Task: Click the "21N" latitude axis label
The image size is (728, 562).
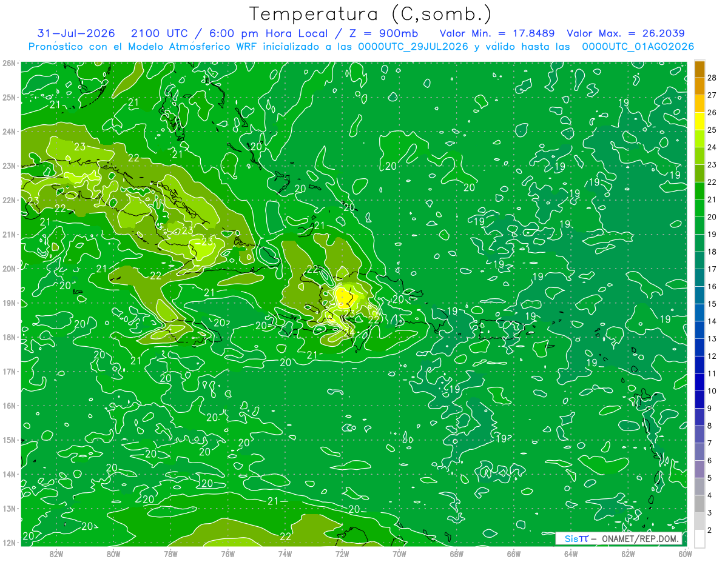Action: [8, 235]
